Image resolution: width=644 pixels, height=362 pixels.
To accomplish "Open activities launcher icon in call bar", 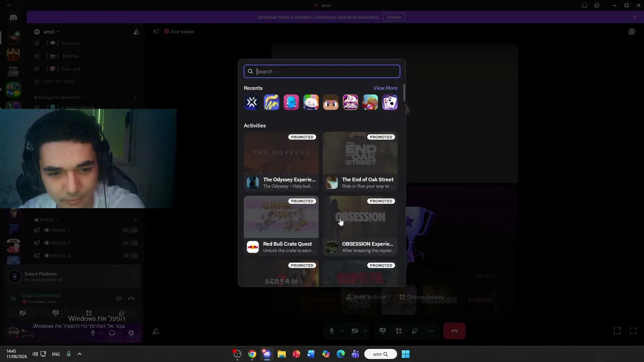I will click(x=399, y=331).
